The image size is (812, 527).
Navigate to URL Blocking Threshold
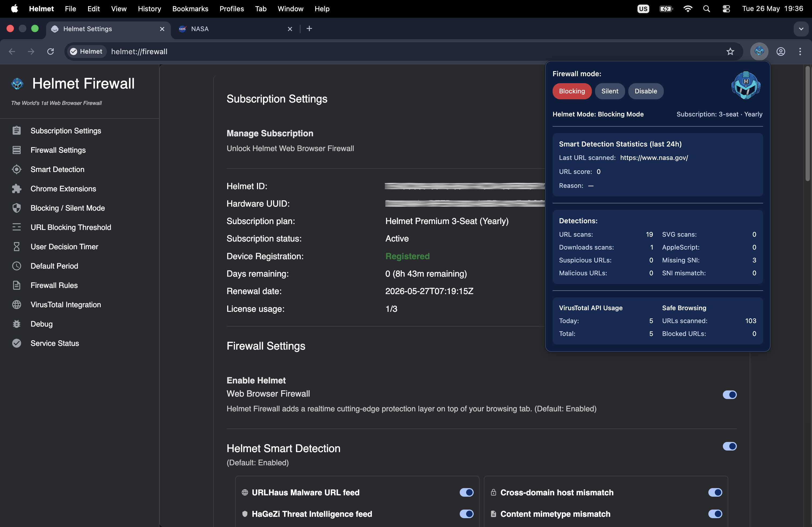point(71,227)
